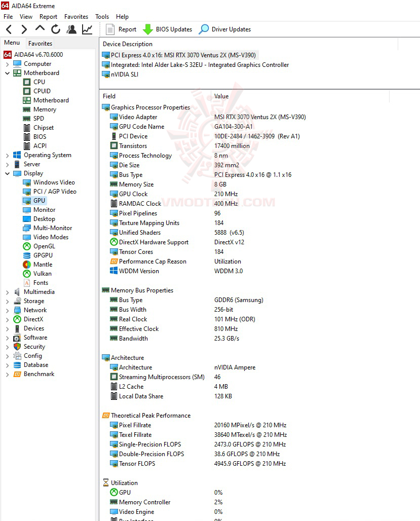Refresh the page with the circular arrow
Viewport: 420px width, 521px height.
pos(56,29)
